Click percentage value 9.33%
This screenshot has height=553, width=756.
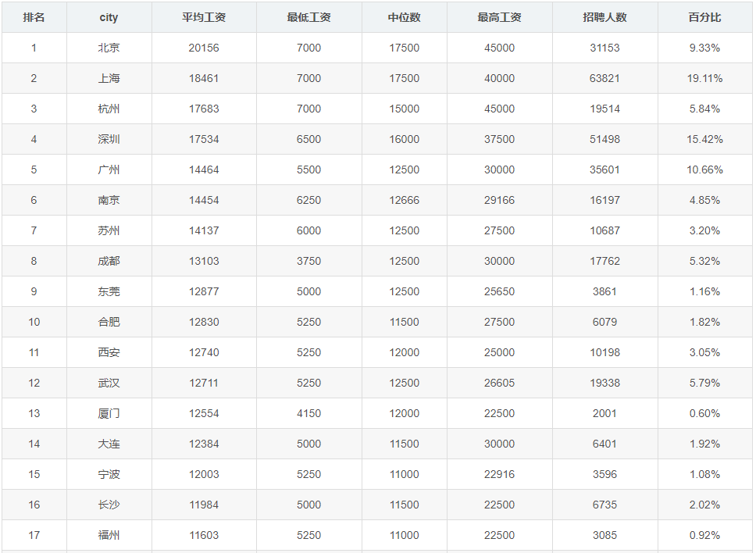tap(704, 48)
